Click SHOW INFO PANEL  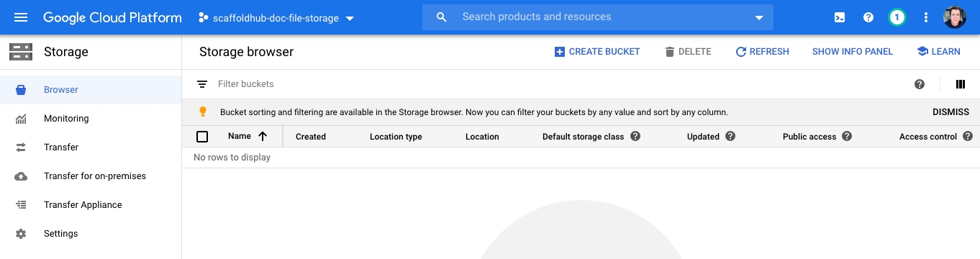coord(853,52)
